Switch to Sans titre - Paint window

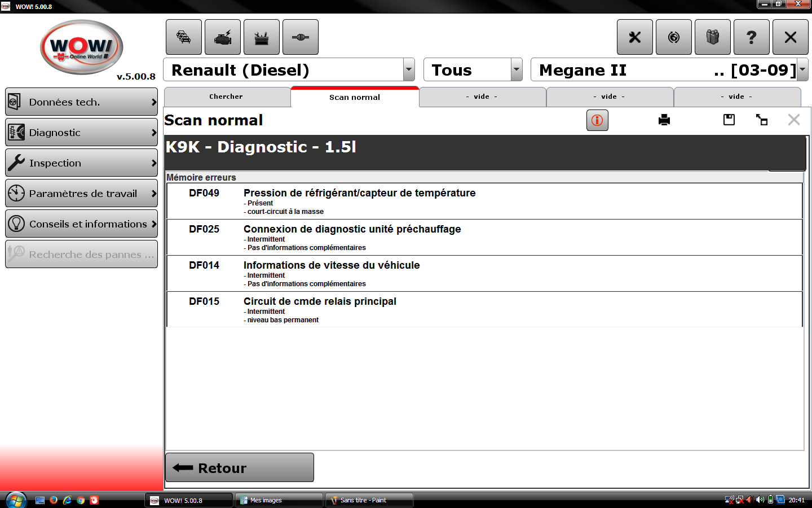[369, 500]
